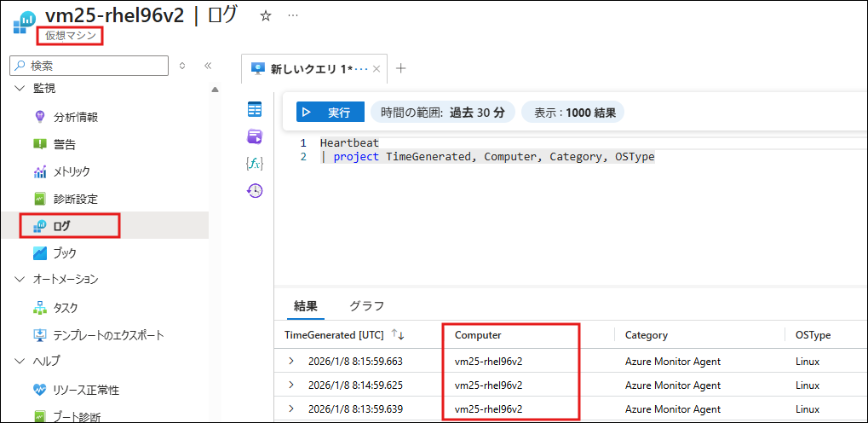Run the query with 実行 button
This screenshot has width=868, height=423.
pos(331,112)
